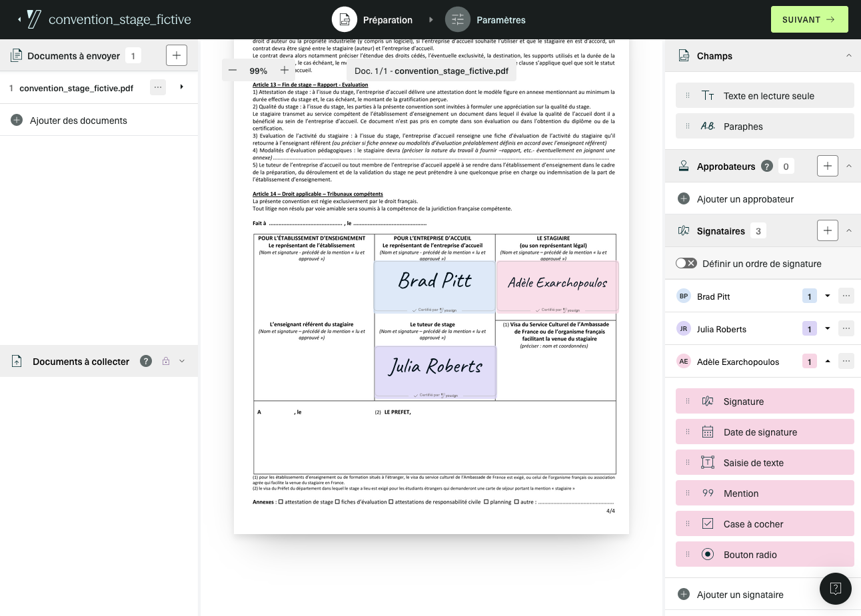The image size is (861, 616).
Task: Select the Bouton radio field icon
Action: pos(708,554)
